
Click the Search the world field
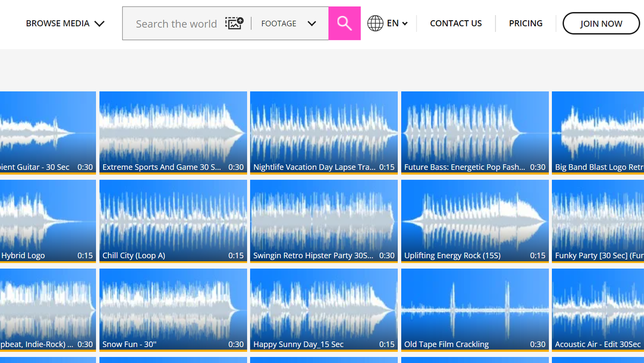(176, 24)
